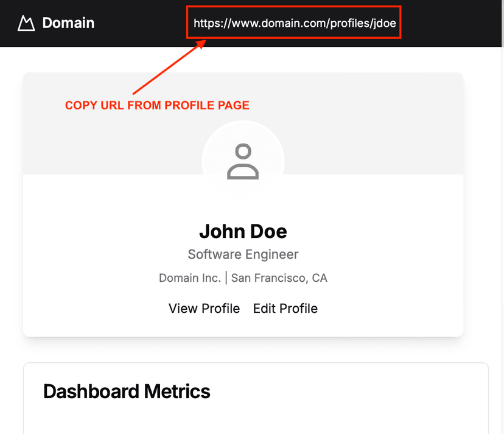
Task: Click the URL https://www.domain.com/profiles/jdoe
Action: (293, 23)
